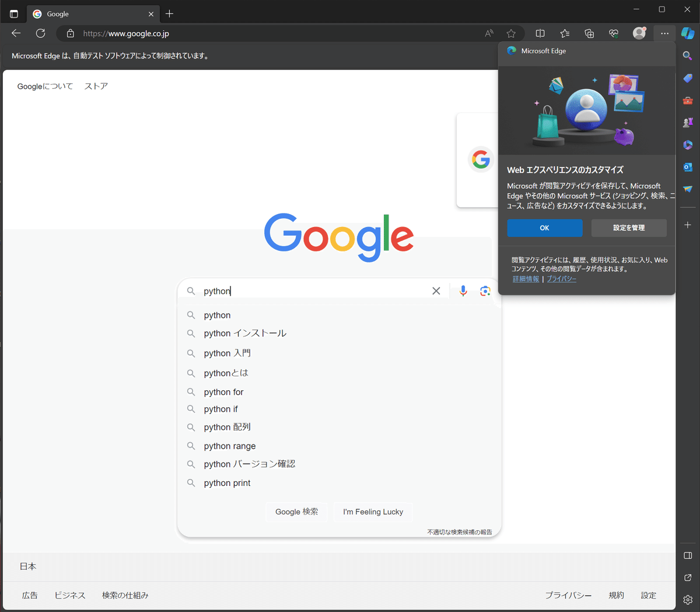Open split screen view
The width and height of the screenshot is (700, 612).
tap(540, 33)
